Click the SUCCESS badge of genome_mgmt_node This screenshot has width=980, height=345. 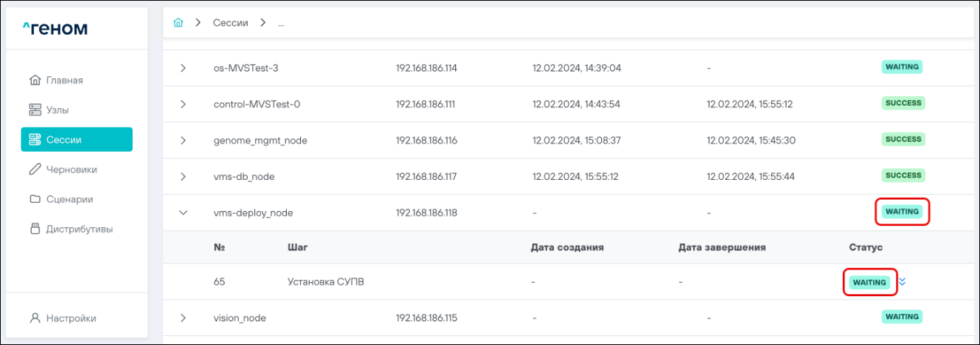point(903,139)
